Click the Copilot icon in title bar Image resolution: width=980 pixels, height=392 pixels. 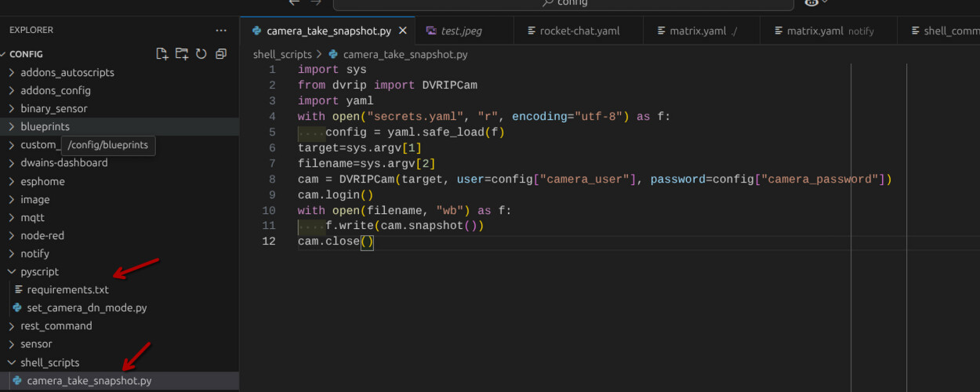811,3
